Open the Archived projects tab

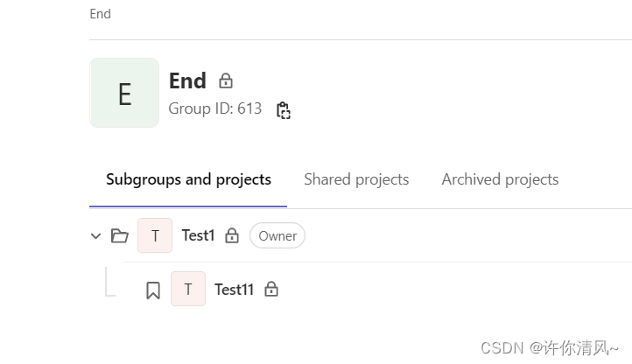500,179
